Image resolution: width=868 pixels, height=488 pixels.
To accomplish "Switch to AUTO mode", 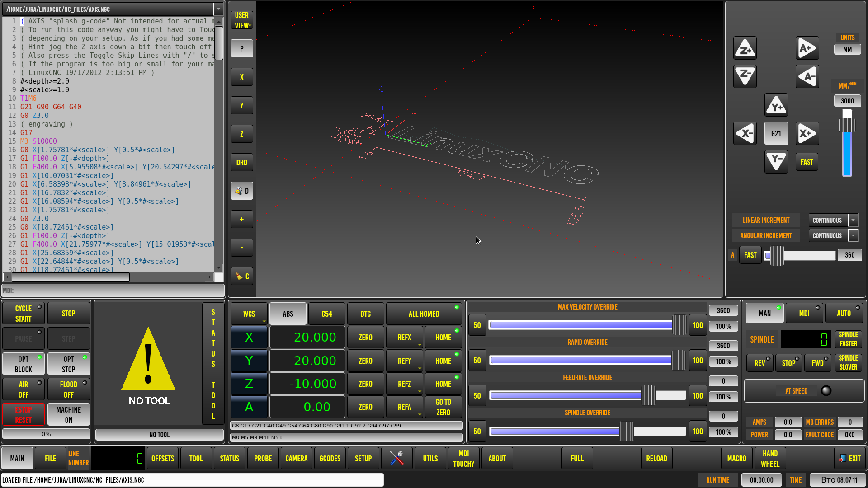I will [844, 313].
